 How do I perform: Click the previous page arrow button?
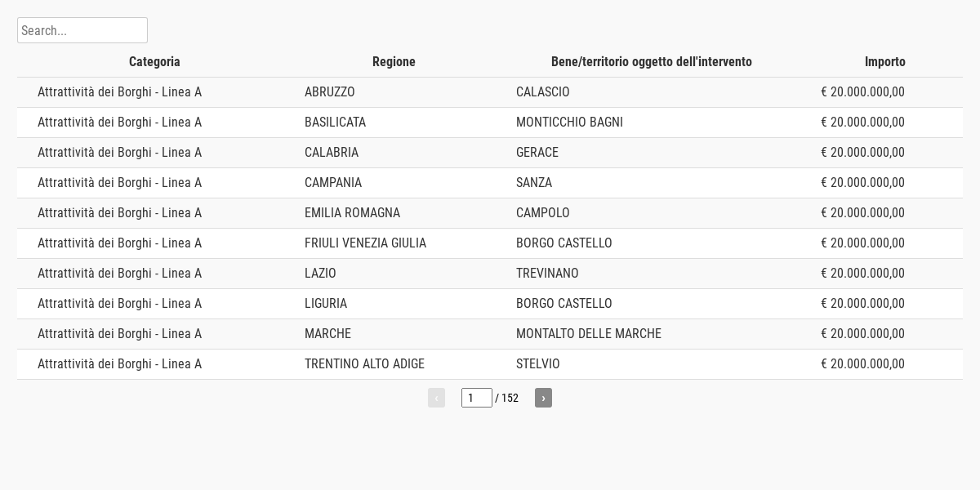pyautogui.click(x=436, y=398)
